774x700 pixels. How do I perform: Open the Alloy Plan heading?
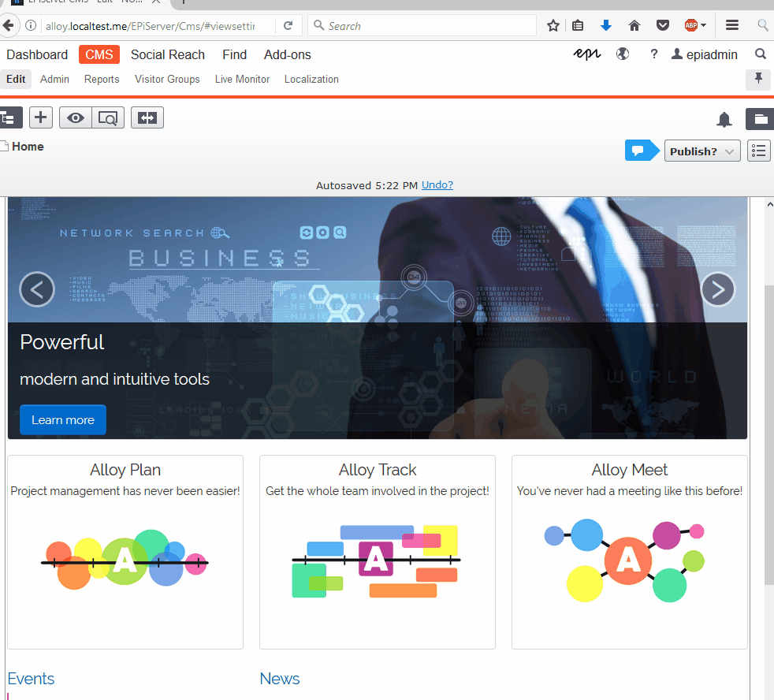pyautogui.click(x=125, y=470)
